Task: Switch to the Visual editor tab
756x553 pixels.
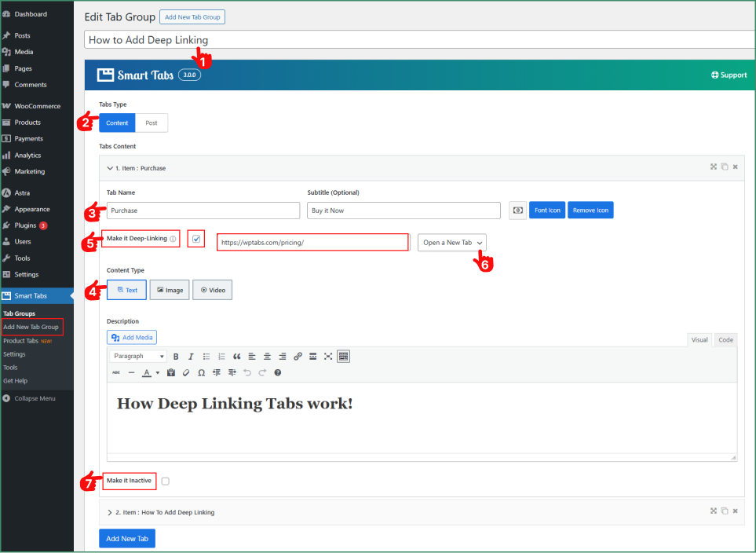Action: pos(699,339)
